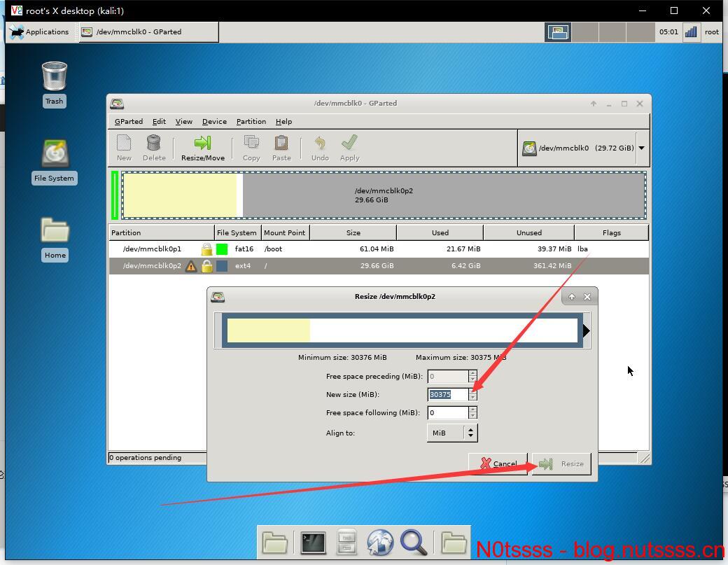This screenshot has width=728, height=565.
Task: Click the stepper of Free space following
Action: click(472, 413)
